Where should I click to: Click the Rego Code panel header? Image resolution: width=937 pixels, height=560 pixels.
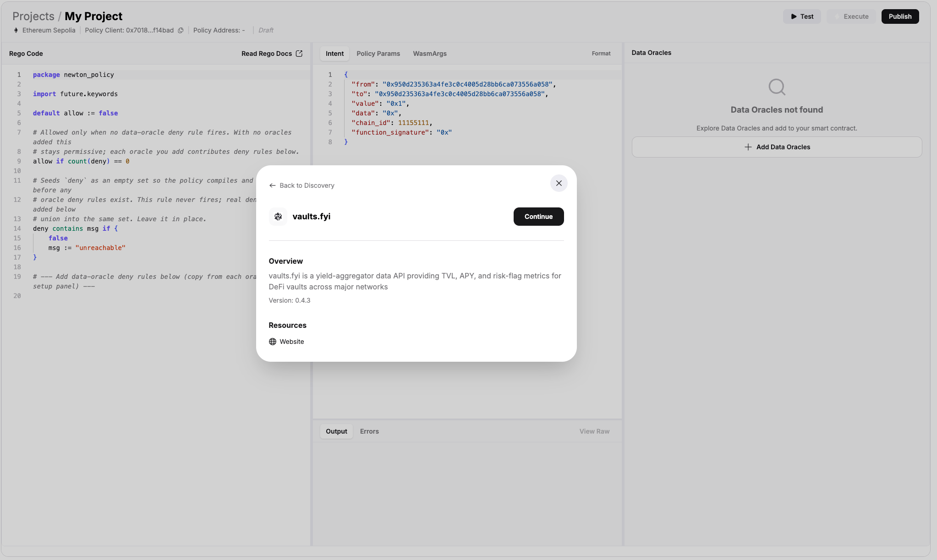pos(26,54)
